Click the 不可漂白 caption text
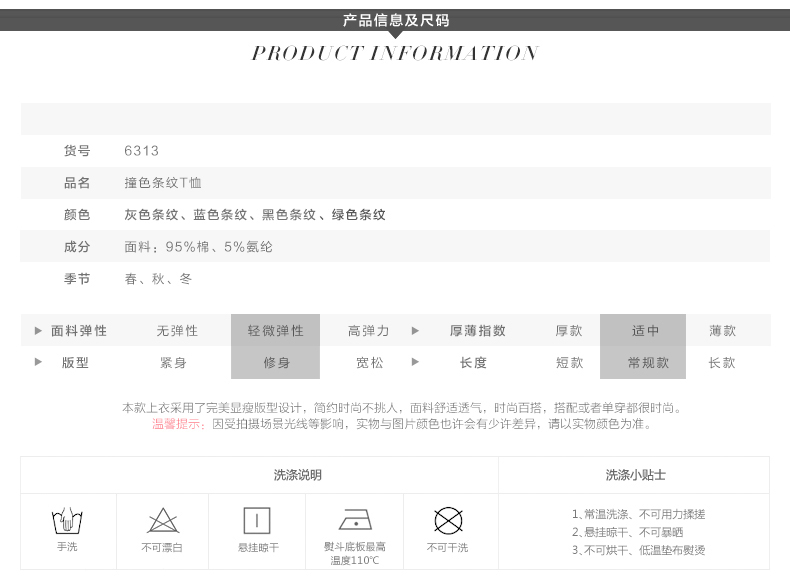This screenshot has width=790, height=588. (x=162, y=547)
